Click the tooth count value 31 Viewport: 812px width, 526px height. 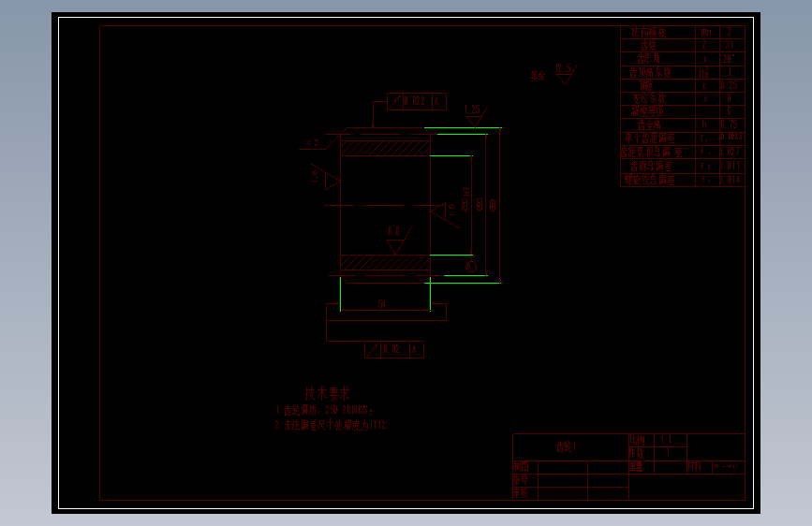(x=730, y=45)
